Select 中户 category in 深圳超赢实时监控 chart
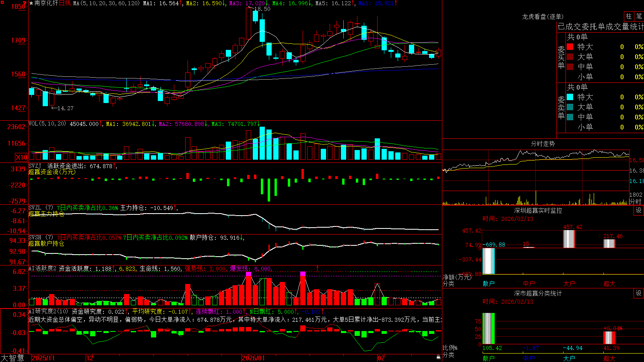 point(529,284)
